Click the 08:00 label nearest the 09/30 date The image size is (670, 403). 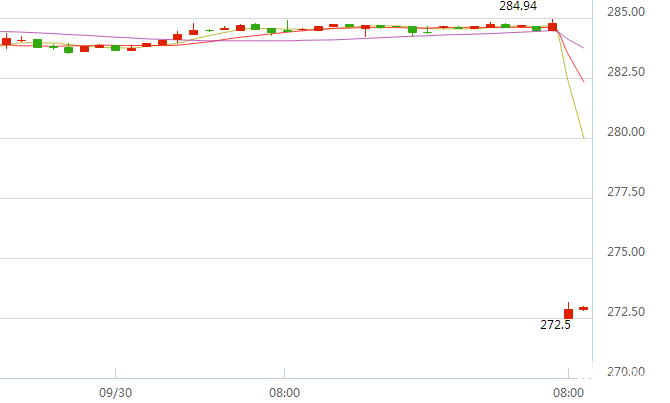coord(284,392)
